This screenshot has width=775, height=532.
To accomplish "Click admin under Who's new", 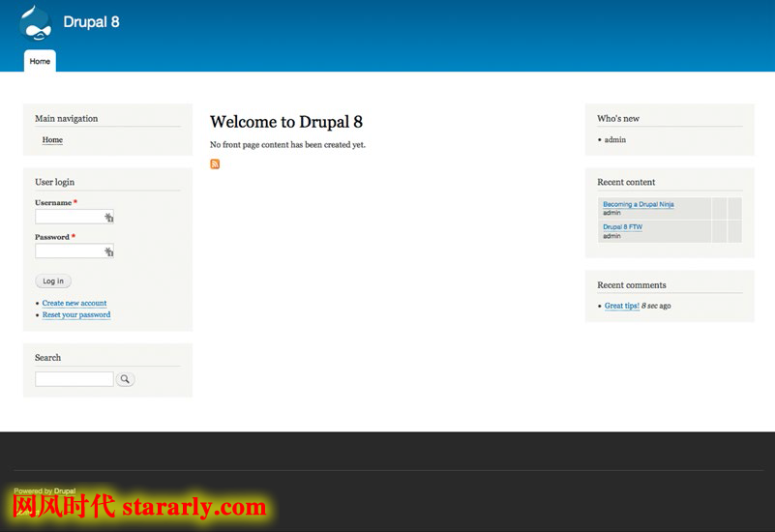I will click(x=614, y=140).
